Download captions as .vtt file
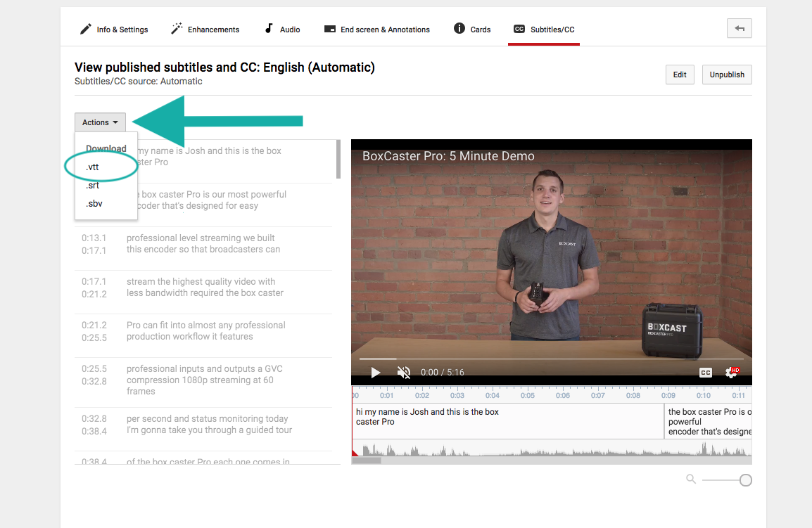This screenshot has height=528, width=812. click(93, 167)
